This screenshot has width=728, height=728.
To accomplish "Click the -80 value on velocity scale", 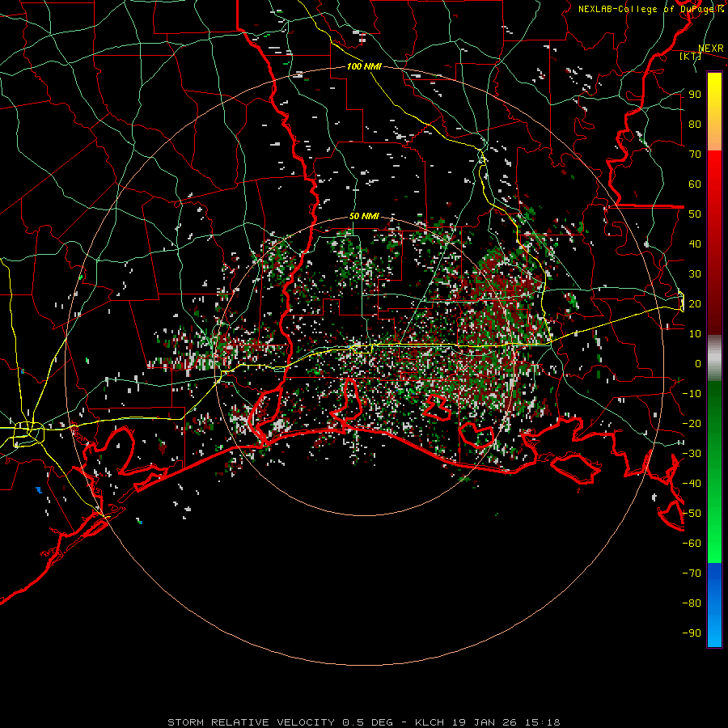I will [692, 603].
